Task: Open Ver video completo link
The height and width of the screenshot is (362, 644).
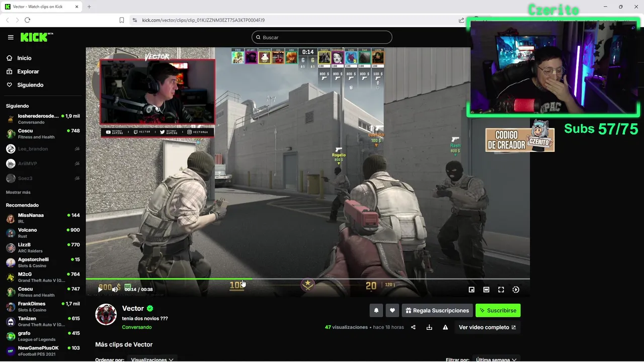Action: [487, 327]
